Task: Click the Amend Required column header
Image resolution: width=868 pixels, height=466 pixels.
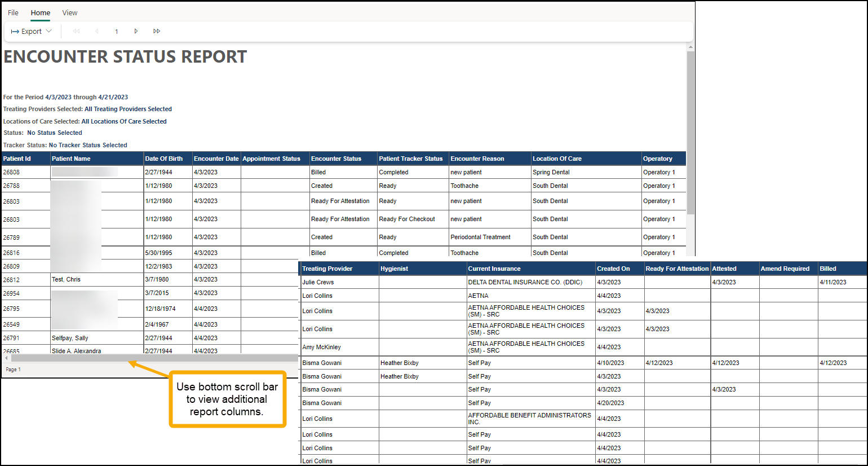Action: click(789, 269)
